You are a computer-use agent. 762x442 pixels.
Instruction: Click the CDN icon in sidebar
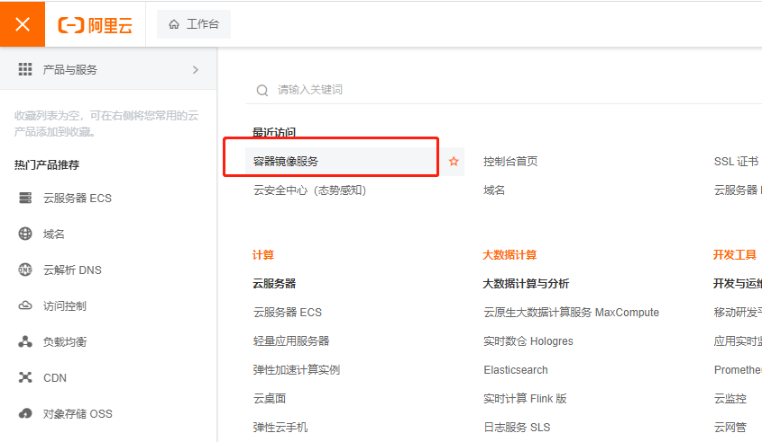[x=25, y=377]
